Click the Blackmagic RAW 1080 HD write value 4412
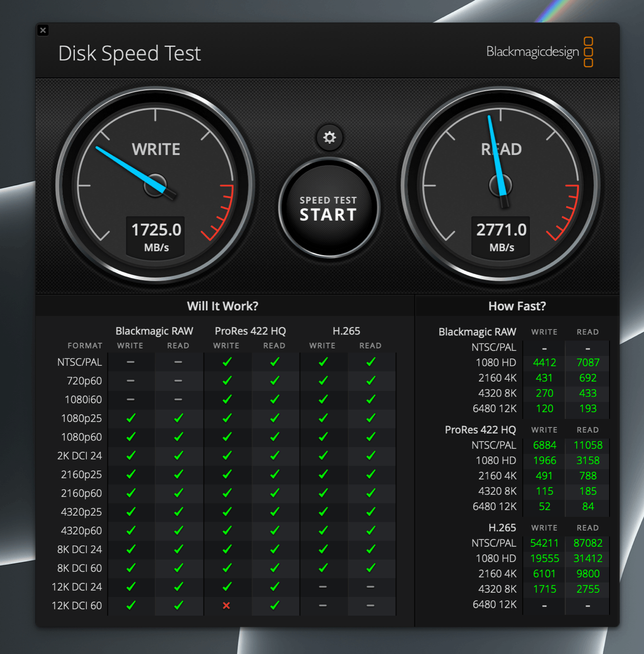644x654 pixels. (545, 363)
